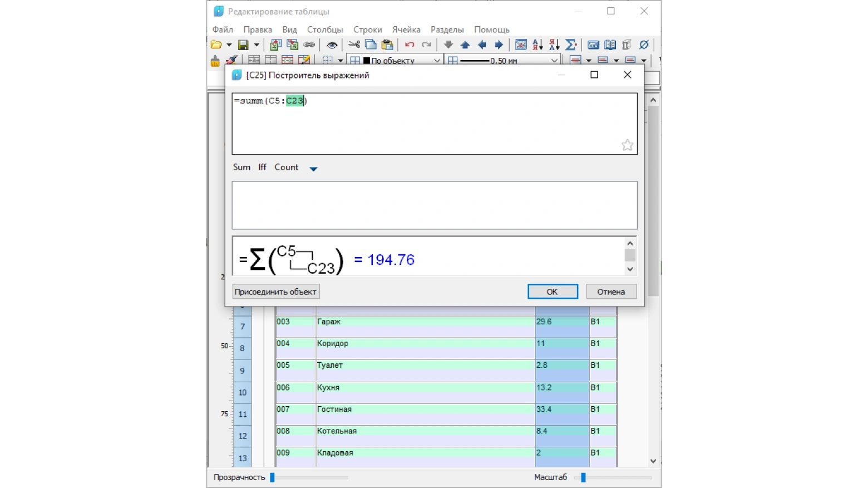Viewport: 868px width, 488px height.
Task: Expand the function list arrow after Count
Action: point(313,169)
